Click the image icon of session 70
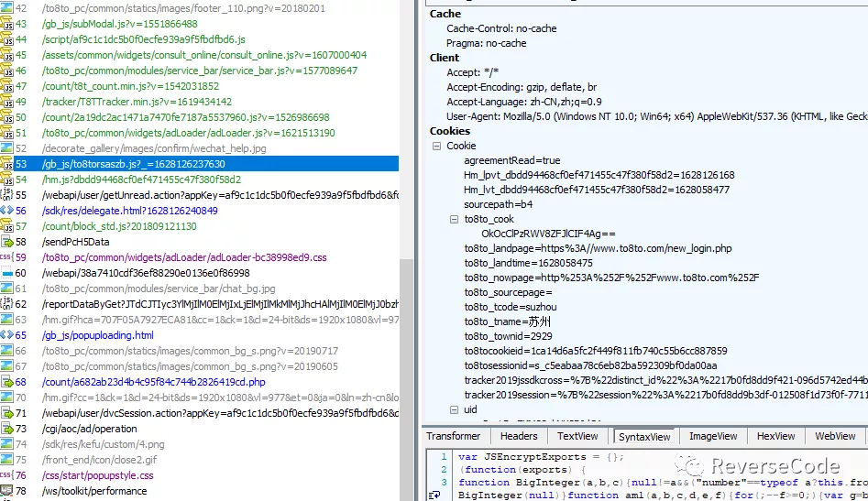868x501 pixels. (6, 397)
